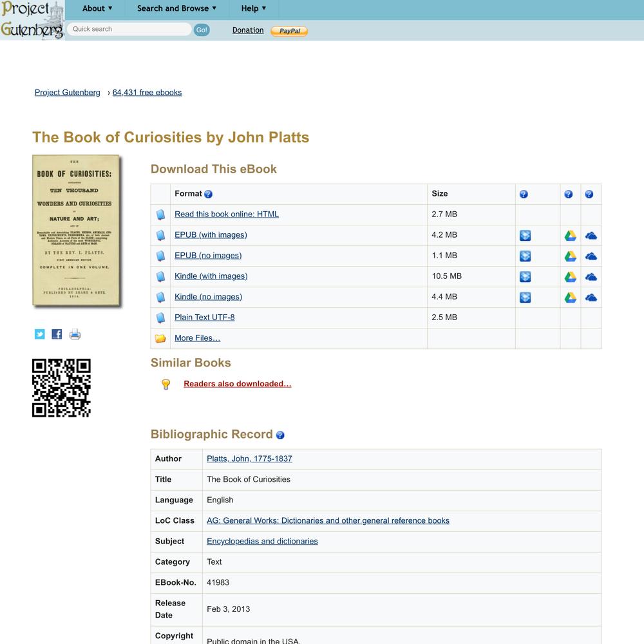Click book icon beside EPUB (with images)

pos(160,235)
